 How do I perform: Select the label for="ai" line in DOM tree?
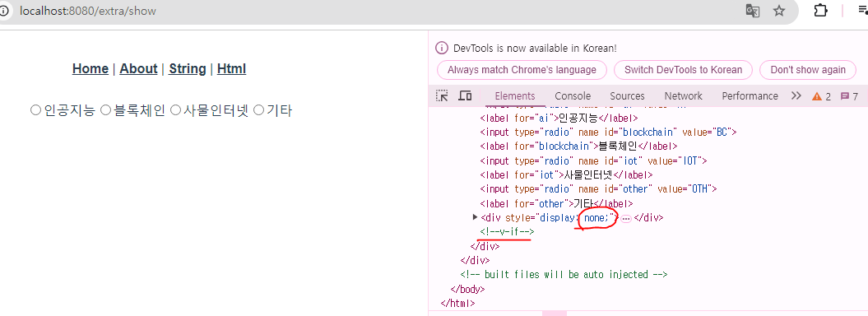point(559,118)
